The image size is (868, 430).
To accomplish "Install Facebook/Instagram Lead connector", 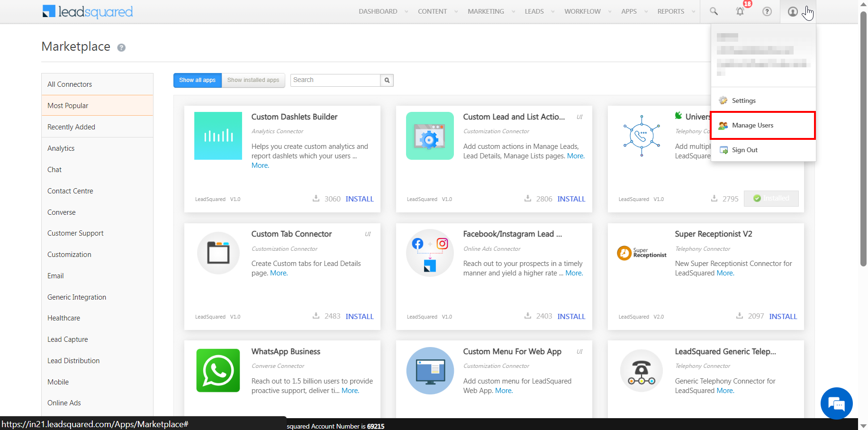I will [571, 317].
